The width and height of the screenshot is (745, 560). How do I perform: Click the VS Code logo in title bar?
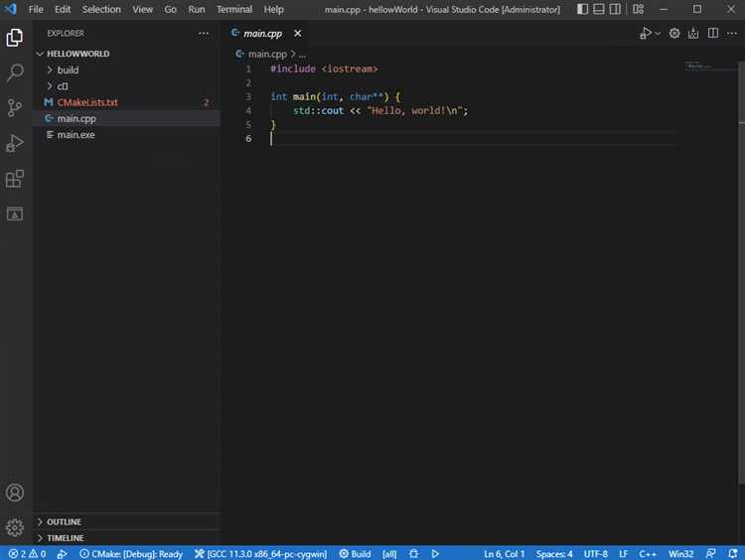[x=10, y=9]
